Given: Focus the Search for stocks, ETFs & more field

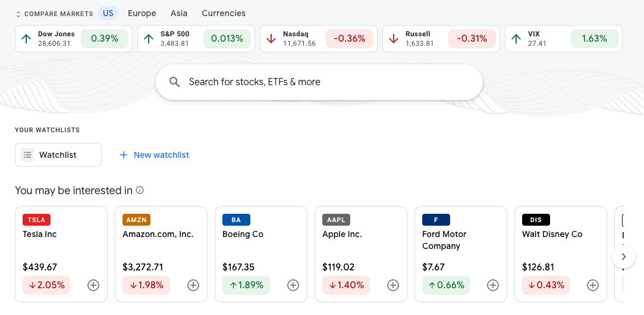Looking at the screenshot, I should click(319, 82).
